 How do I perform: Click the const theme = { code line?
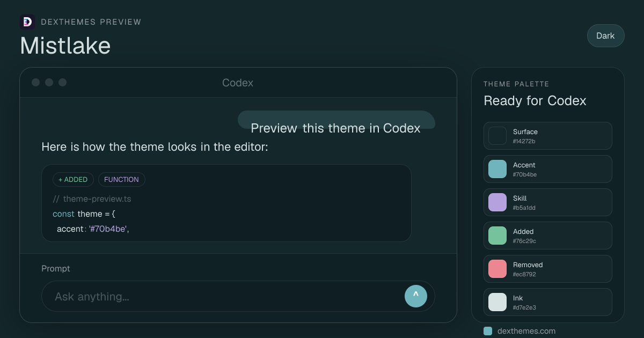click(84, 214)
